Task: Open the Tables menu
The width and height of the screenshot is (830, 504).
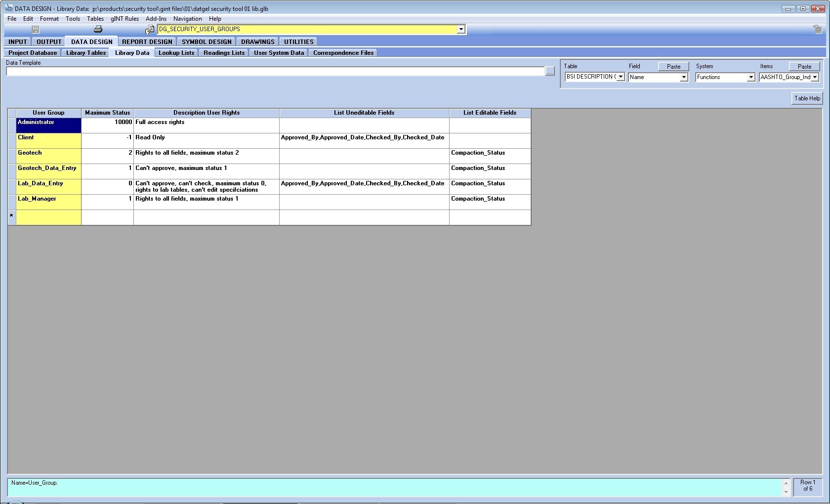Action: [95, 19]
